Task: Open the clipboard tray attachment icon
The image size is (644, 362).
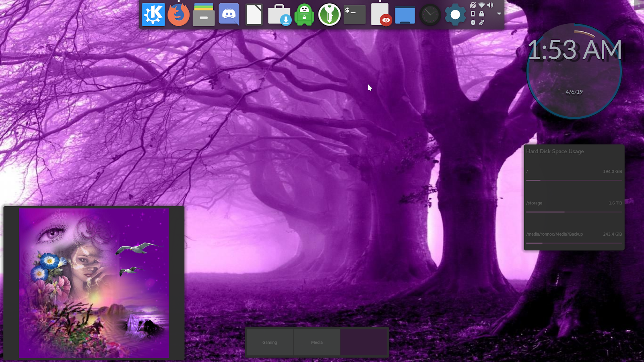Action: pyautogui.click(x=482, y=22)
